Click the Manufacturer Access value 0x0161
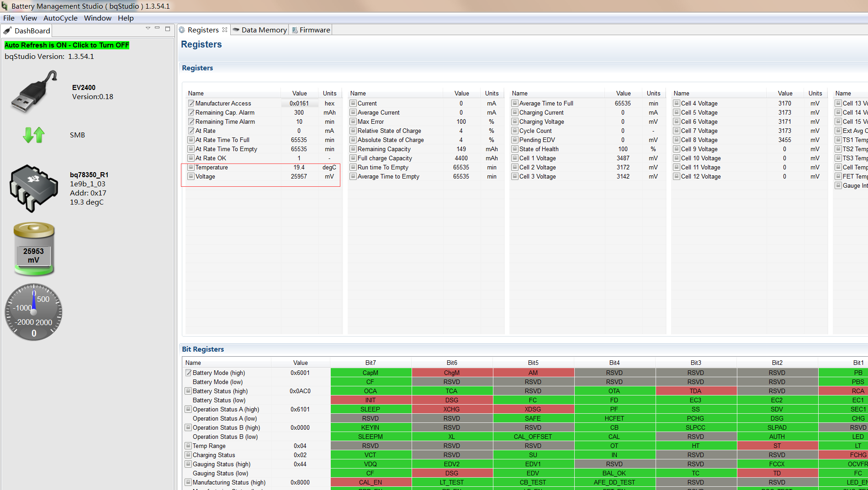This screenshot has width=868, height=490. (299, 103)
